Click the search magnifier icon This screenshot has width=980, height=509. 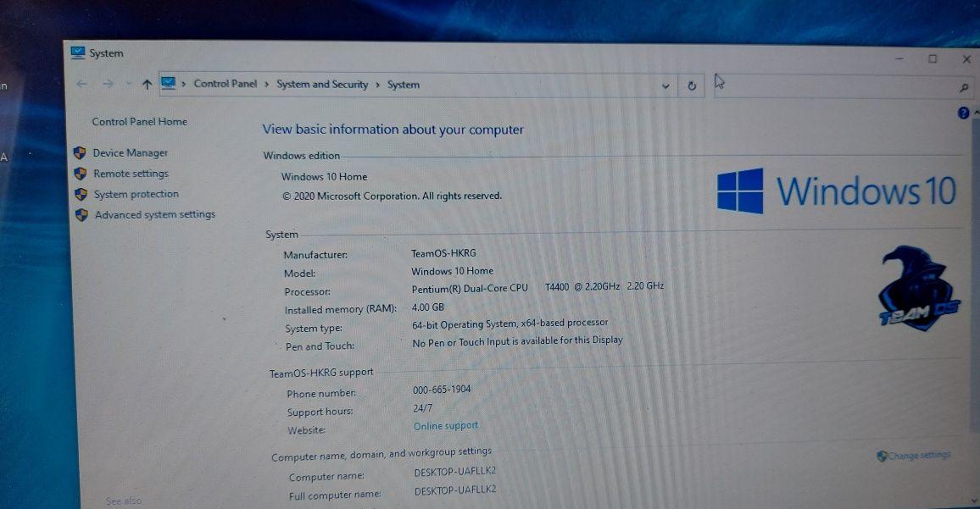click(965, 88)
